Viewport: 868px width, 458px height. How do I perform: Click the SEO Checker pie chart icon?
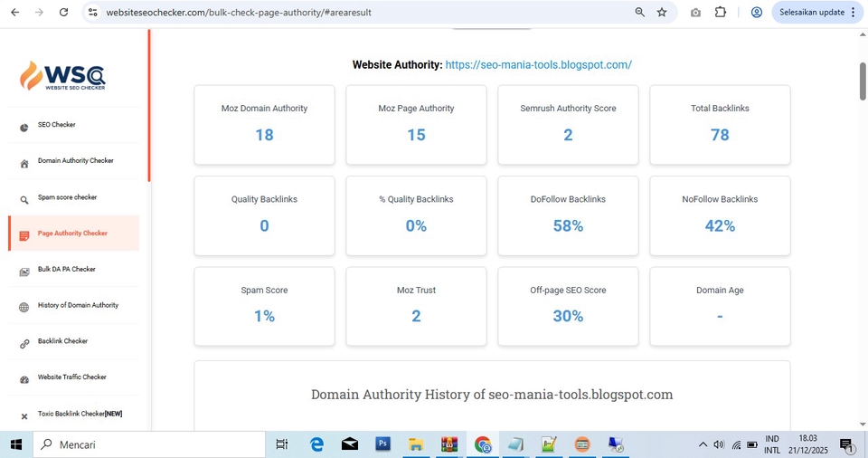pyautogui.click(x=24, y=127)
